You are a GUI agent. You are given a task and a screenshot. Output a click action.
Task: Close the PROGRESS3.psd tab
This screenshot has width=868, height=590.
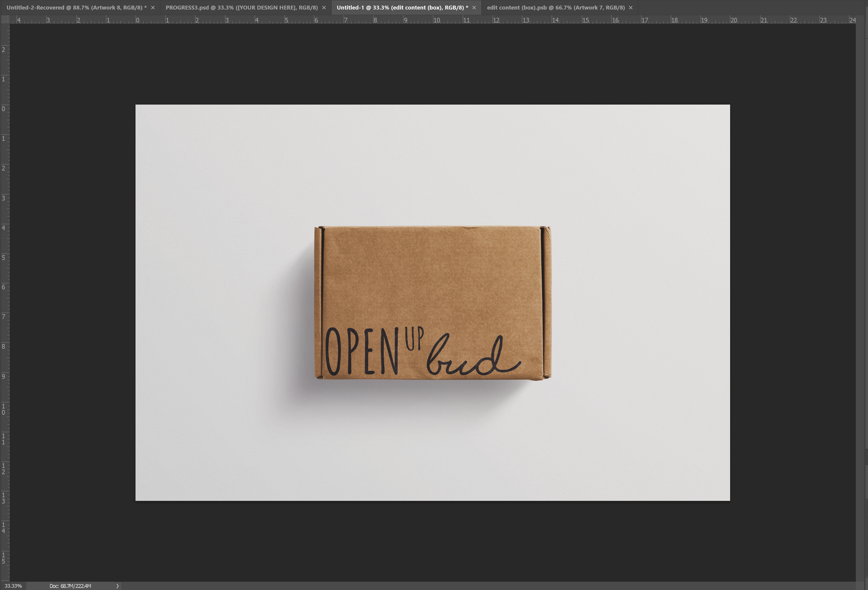click(x=324, y=7)
